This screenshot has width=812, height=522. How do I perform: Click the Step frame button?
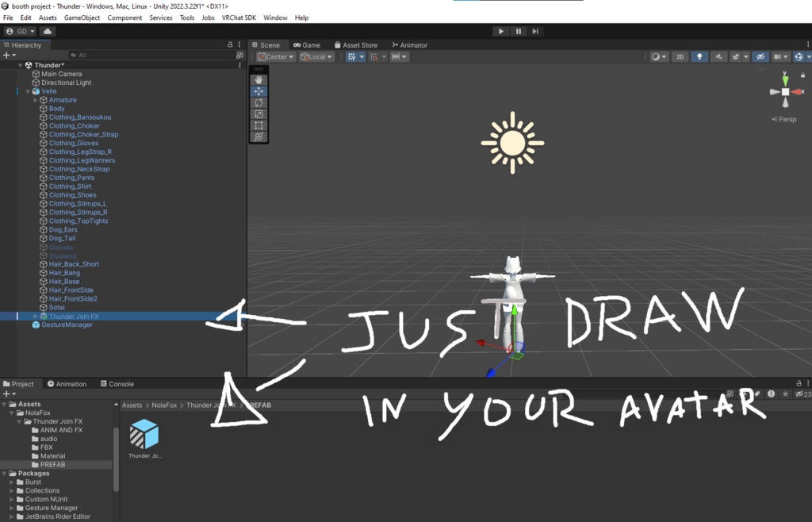click(x=535, y=31)
